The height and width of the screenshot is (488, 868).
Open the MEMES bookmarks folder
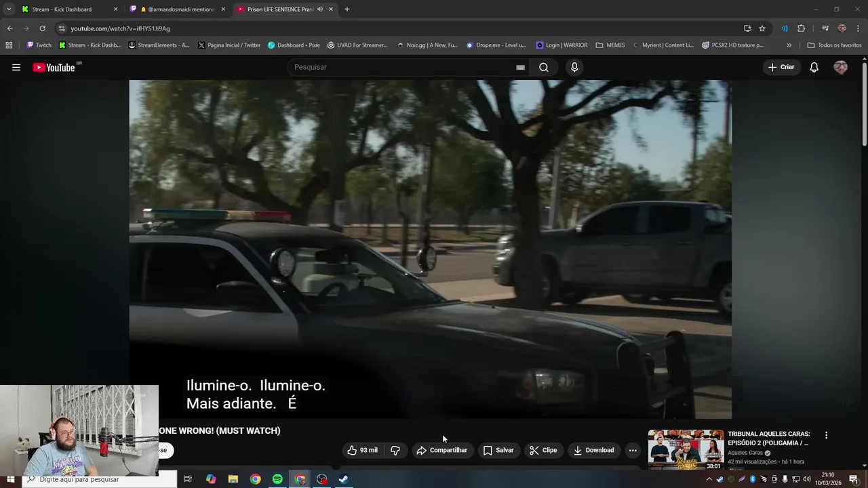pos(610,45)
